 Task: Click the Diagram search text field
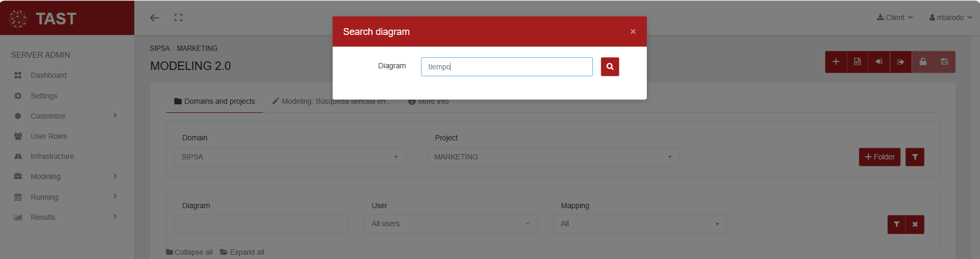[506, 67]
